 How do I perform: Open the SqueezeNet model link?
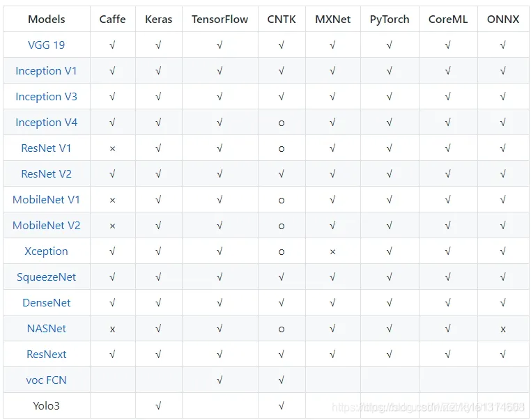tap(47, 277)
